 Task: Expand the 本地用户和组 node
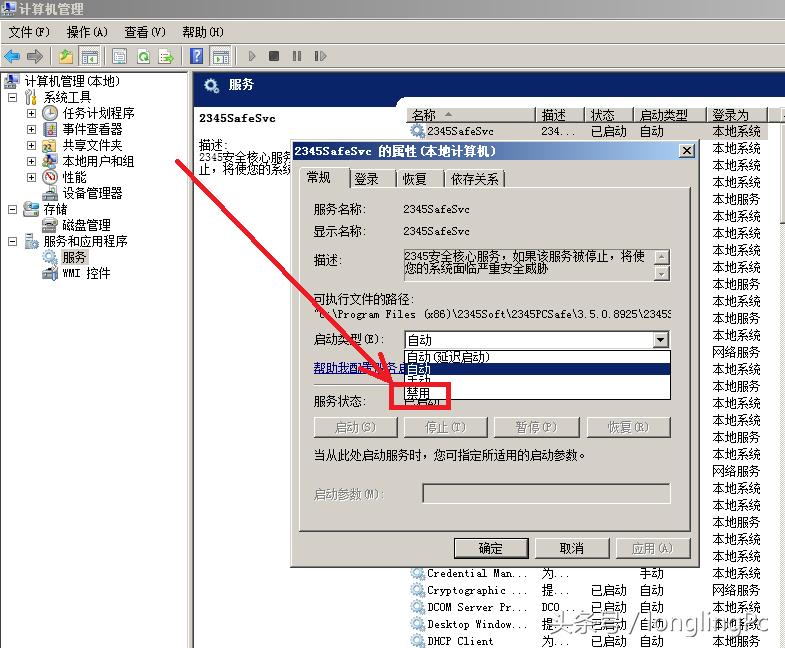pyautogui.click(x=31, y=161)
